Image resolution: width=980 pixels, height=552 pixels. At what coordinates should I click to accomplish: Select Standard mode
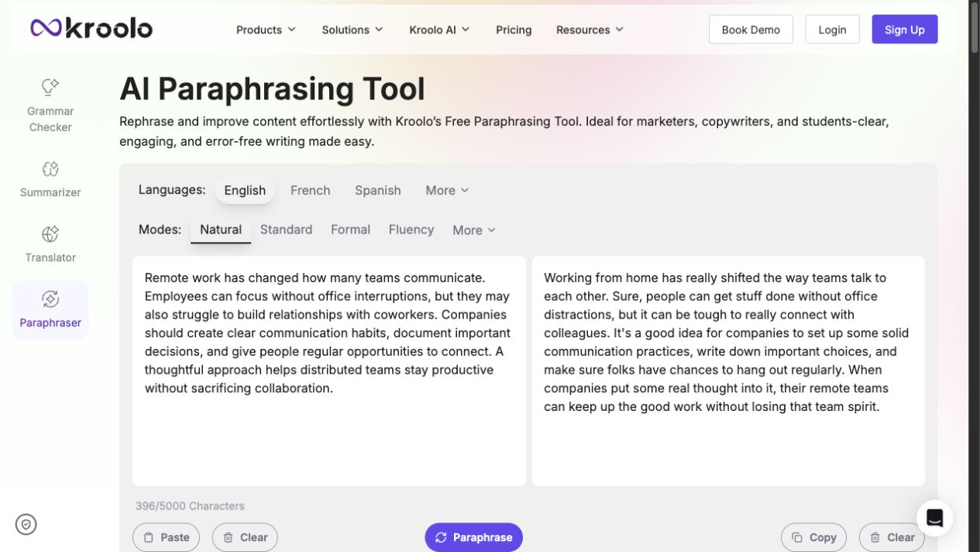point(286,229)
